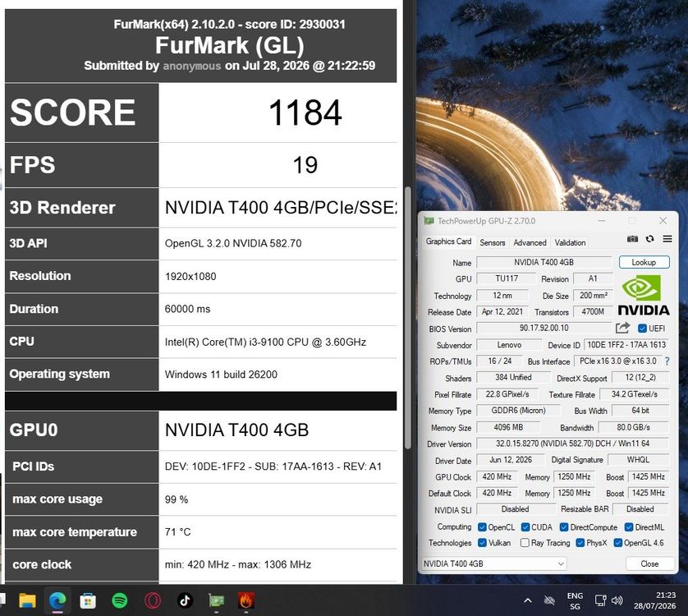Switch to FurMark taskbar icon
The width and height of the screenshot is (688, 616).
tap(246, 600)
